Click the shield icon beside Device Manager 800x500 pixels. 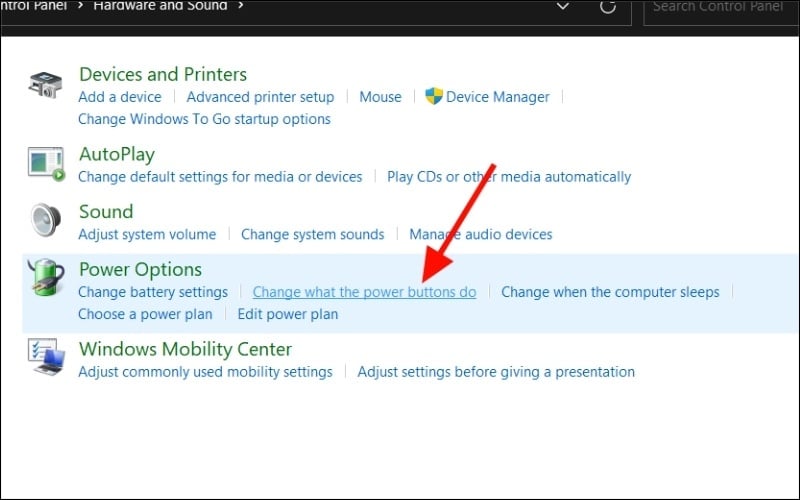(434, 97)
